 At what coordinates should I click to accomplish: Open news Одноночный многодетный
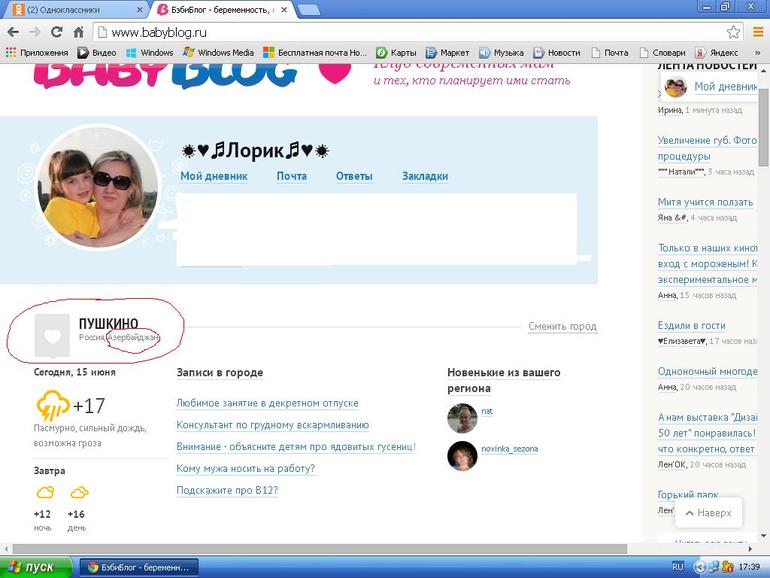pyautogui.click(x=707, y=372)
